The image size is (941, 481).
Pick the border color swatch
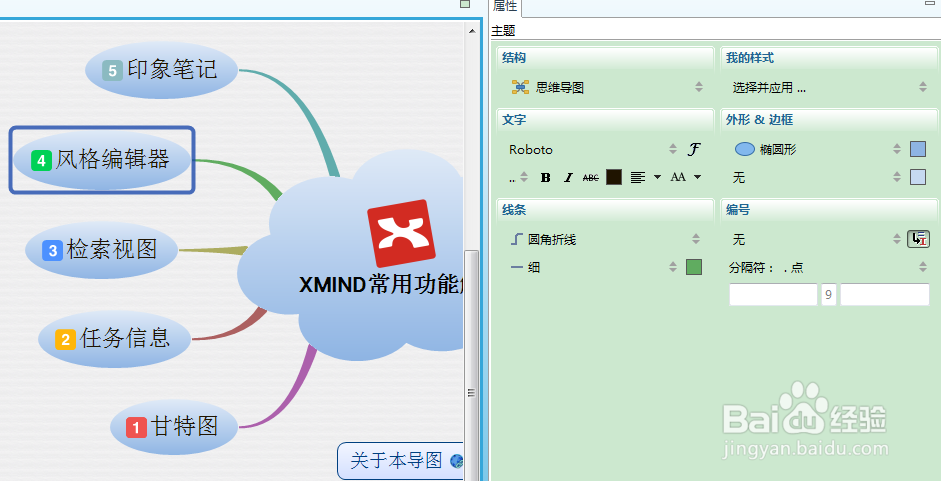(918, 177)
